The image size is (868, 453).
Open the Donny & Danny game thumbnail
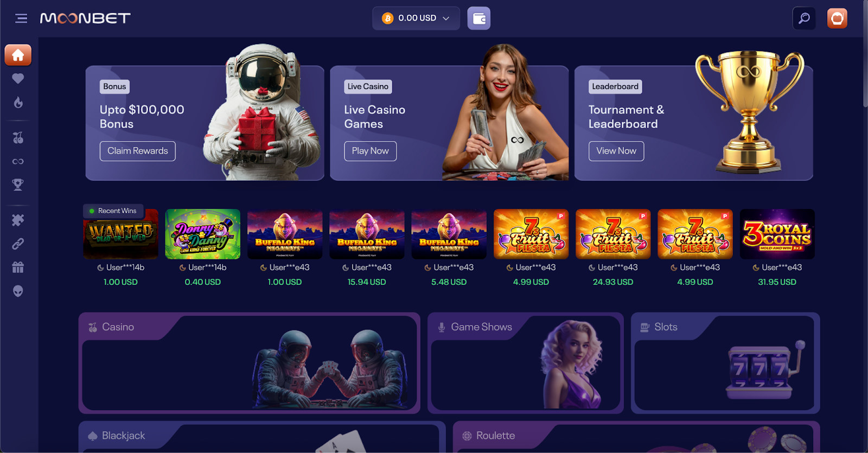point(203,234)
